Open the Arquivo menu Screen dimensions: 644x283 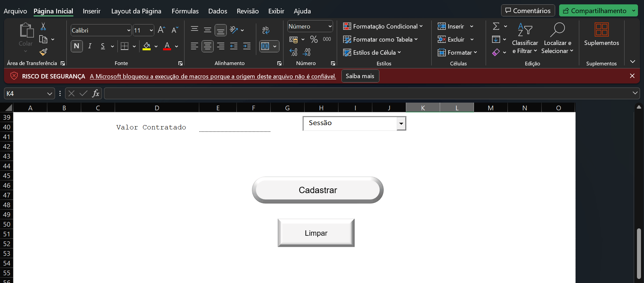pyautogui.click(x=15, y=11)
